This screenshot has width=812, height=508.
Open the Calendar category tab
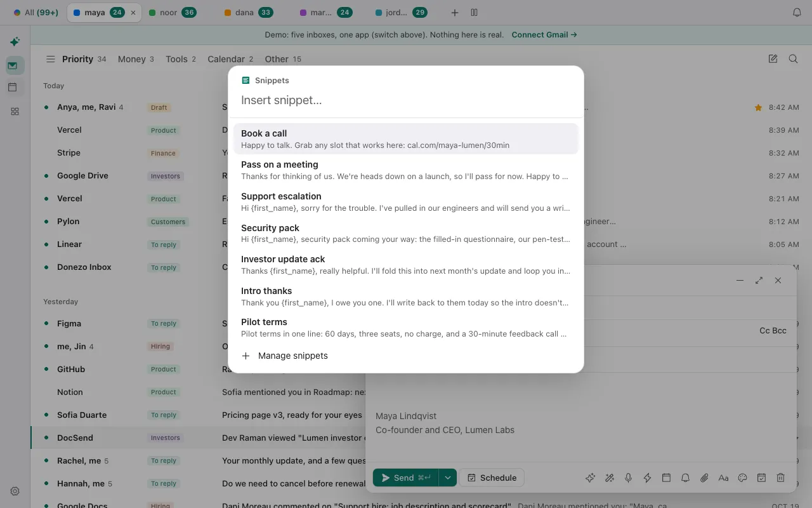tap(230, 59)
